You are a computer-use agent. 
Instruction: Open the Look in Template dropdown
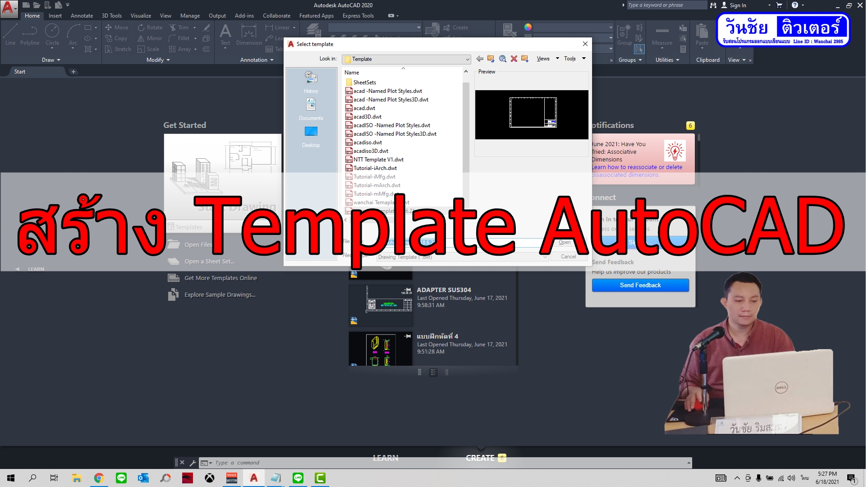click(x=406, y=59)
